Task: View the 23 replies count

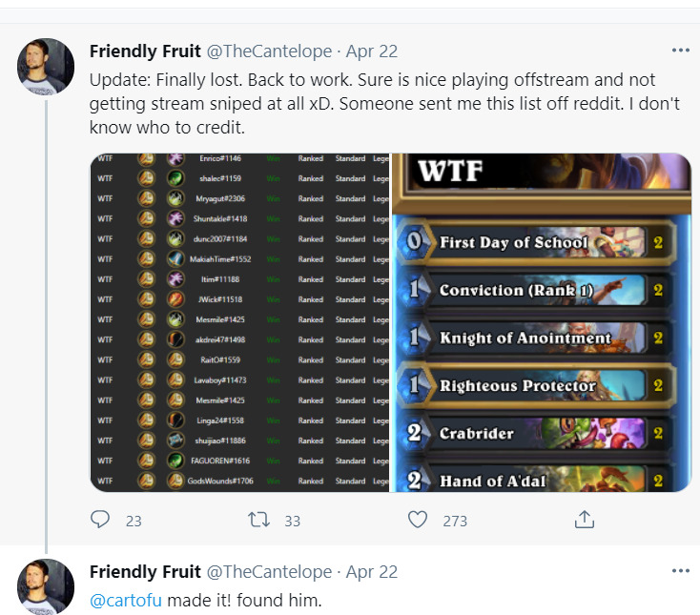Action: coord(134,521)
